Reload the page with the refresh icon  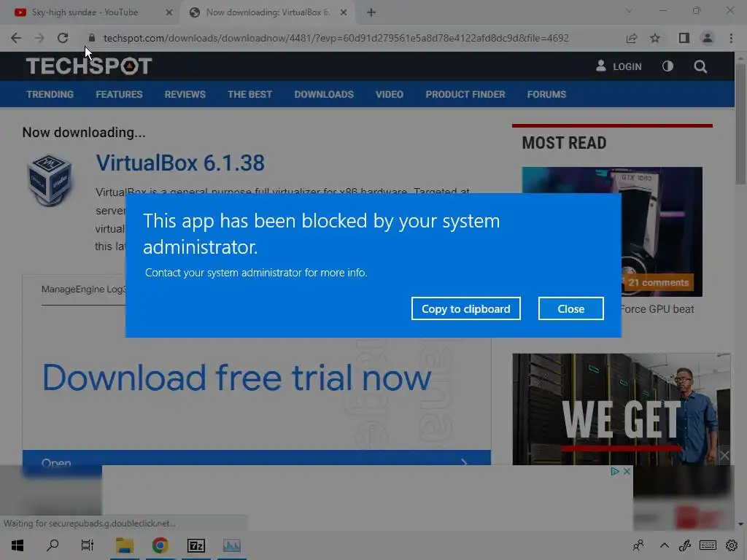(x=63, y=38)
